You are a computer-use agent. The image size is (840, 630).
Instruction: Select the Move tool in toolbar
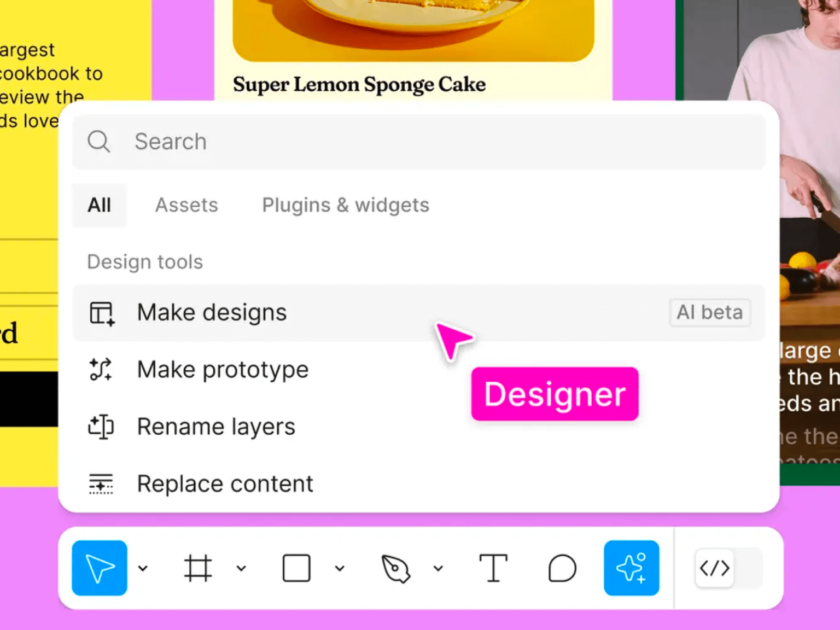[x=99, y=568]
